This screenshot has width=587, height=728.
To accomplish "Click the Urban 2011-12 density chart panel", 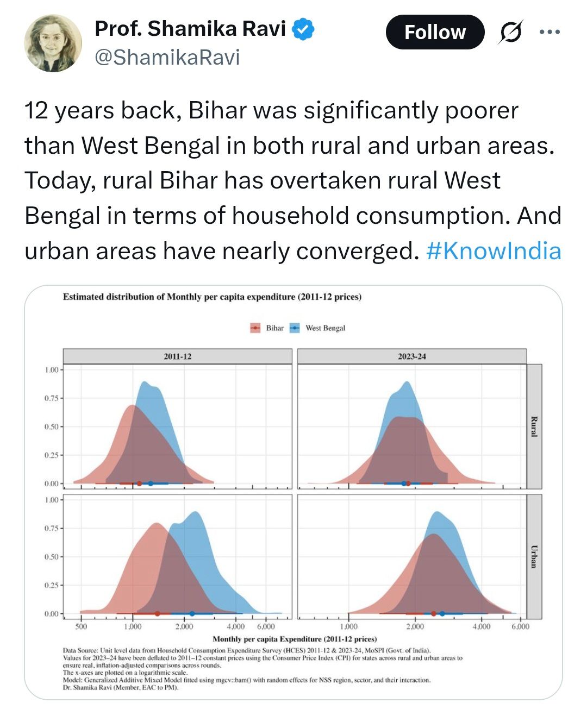I will (178, 556).
